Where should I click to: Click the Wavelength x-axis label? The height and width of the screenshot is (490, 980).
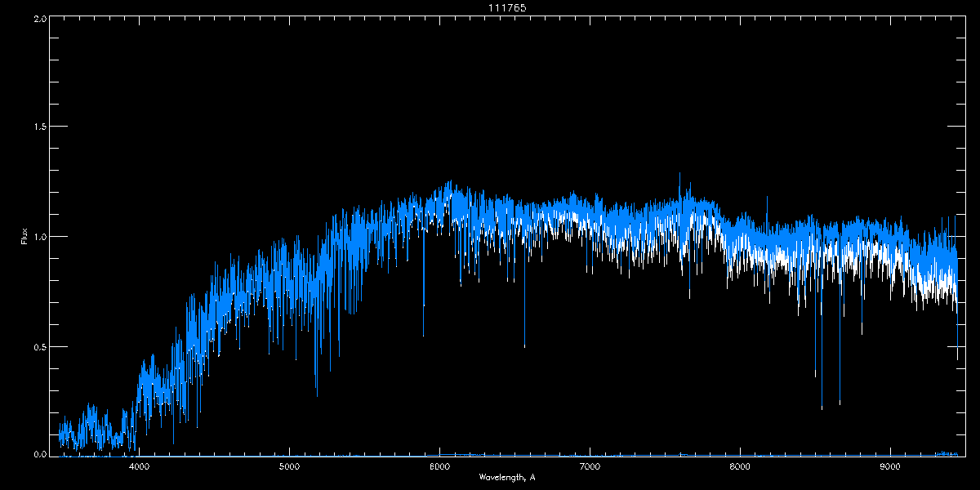click(506, 477)
